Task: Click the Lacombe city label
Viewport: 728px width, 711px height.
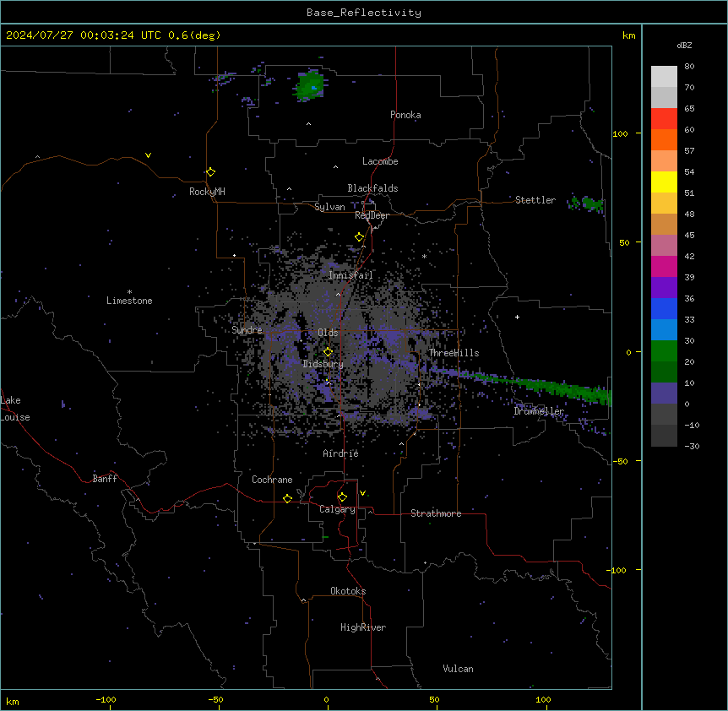Action: [380, 161]
